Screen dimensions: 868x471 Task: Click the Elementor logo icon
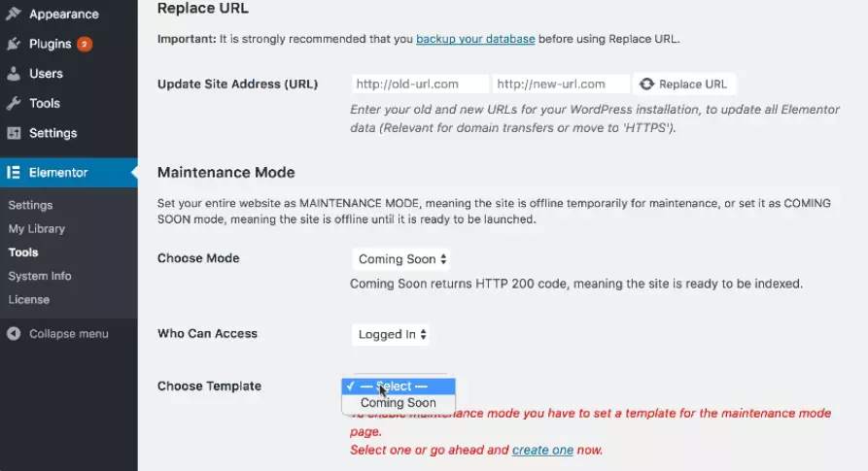point(14,173)
